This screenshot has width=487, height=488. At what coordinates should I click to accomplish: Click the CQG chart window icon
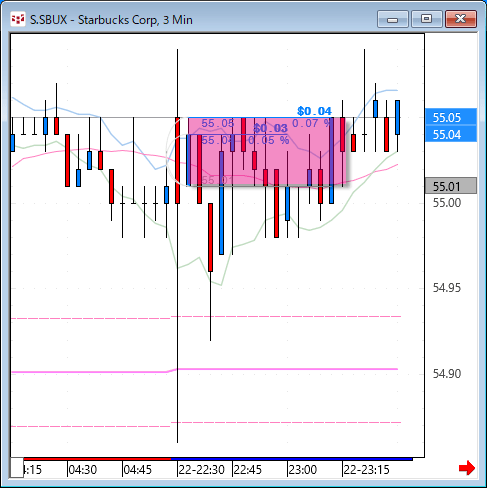(17, 19)
